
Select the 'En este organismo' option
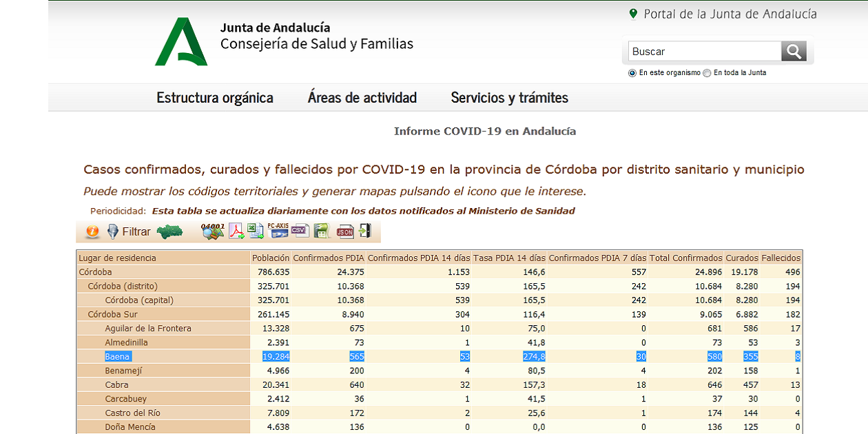(x=632, y=73)
